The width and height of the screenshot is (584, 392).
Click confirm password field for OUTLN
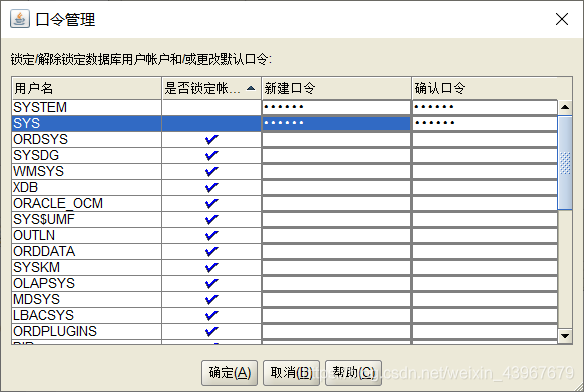coord(485,235)
